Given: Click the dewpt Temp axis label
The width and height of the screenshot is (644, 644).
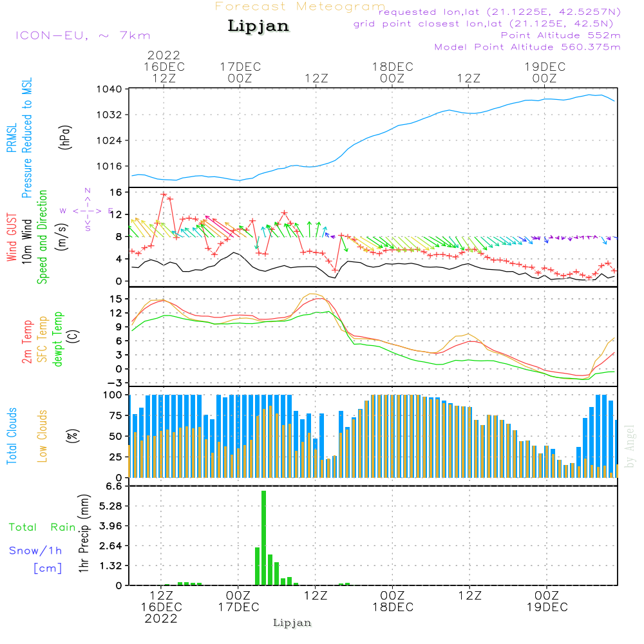Looking at the screenshot, I should pos(58,339).
